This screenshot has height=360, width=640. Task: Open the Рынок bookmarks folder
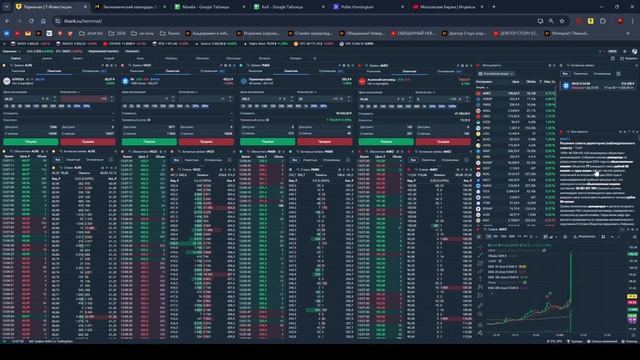pos(170,33)
